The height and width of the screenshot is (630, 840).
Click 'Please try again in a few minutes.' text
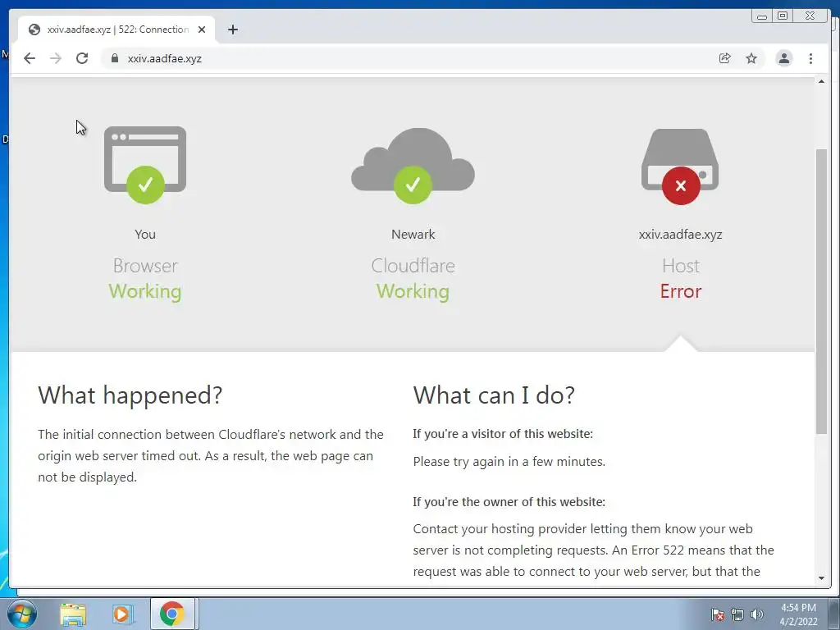(509, 462)
